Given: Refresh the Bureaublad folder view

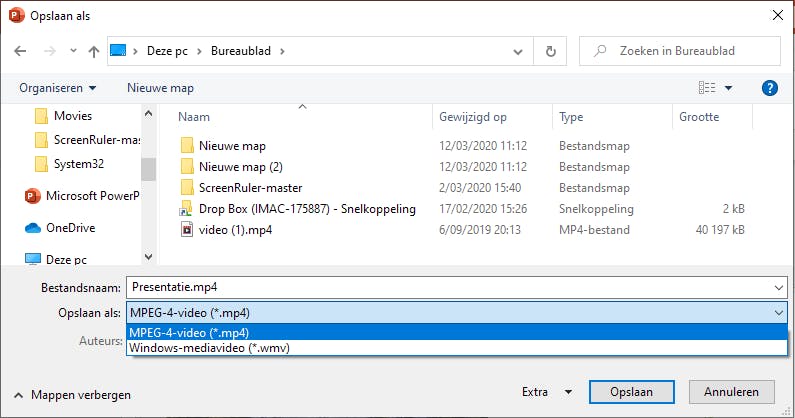Looking at the screenshot, I should coord(550,51).
